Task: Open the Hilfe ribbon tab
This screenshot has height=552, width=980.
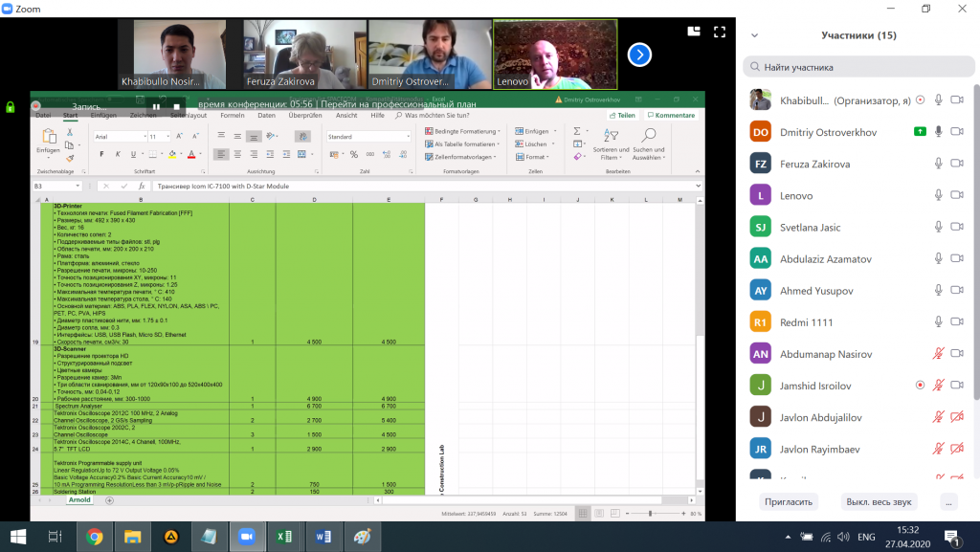Action: coord(377,116)
